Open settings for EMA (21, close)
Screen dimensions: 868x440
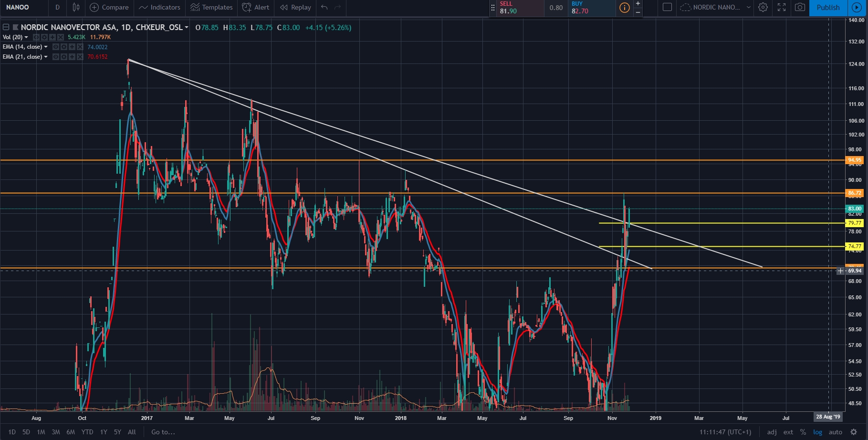point(63,57)
